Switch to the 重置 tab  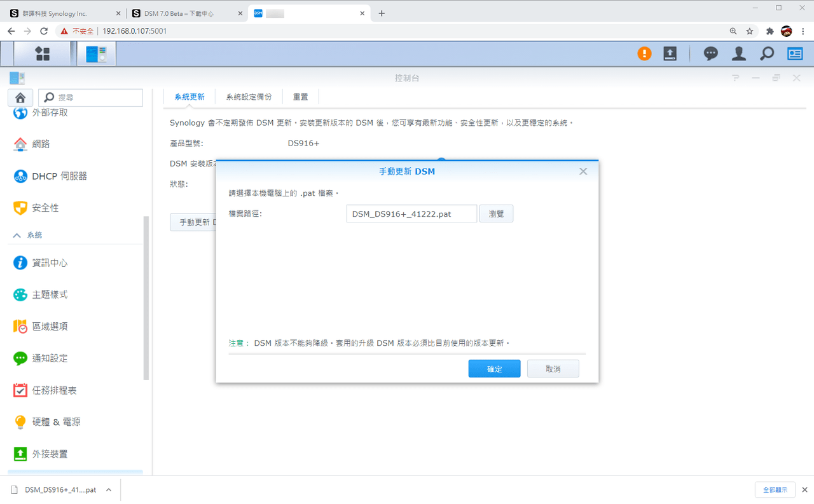[301, 97]
